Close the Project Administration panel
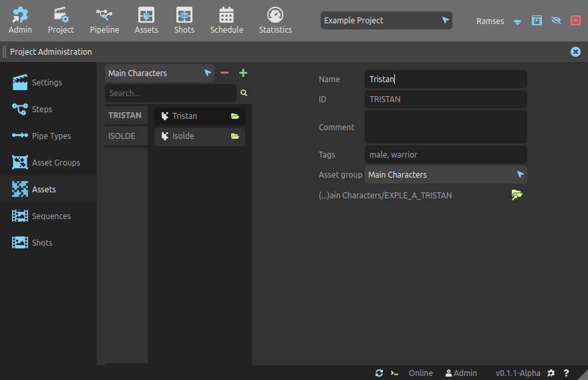The height and width of the screenshot is (380, 588). [575, 51]
